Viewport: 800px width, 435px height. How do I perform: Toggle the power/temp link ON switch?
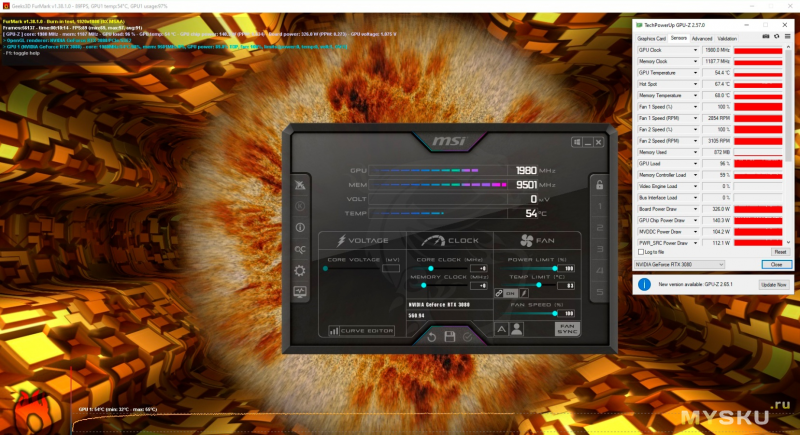(x=510, y=293)
